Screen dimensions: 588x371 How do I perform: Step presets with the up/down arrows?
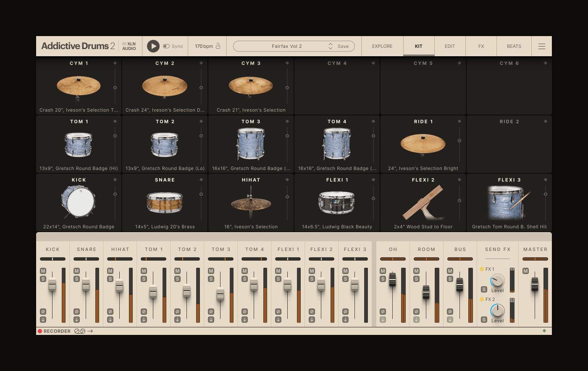[331, 46]
